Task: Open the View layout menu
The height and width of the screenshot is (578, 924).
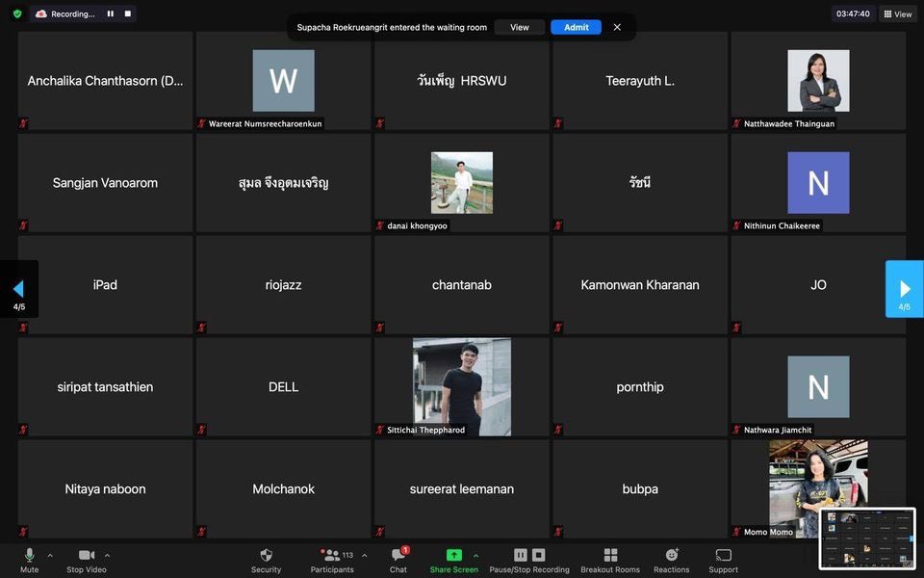Action: pyautogui.click(x=897, y=13)
